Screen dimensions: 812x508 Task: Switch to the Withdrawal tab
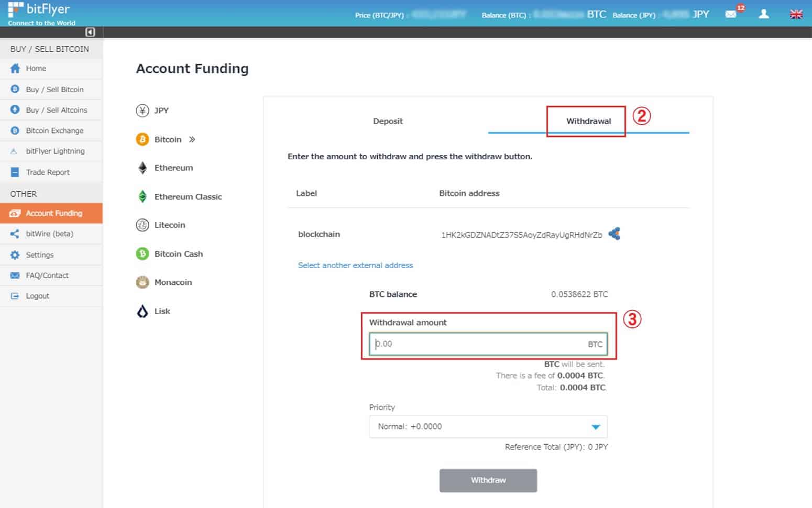click(x=588, y=121)
